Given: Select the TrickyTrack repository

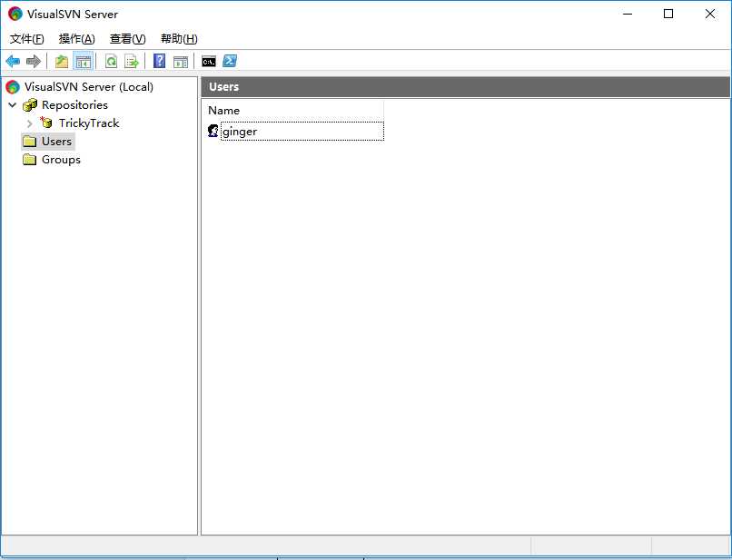Looking at the screenshot, I should pyautogui.click(x=89, y=123).
